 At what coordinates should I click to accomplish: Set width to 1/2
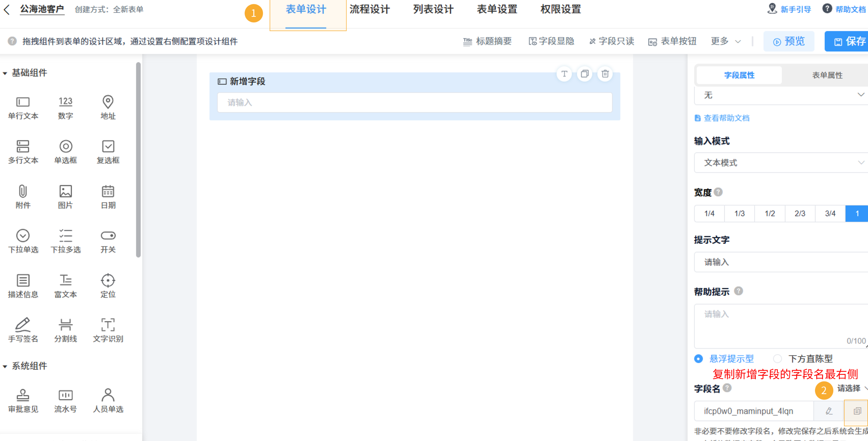[770, 213]
